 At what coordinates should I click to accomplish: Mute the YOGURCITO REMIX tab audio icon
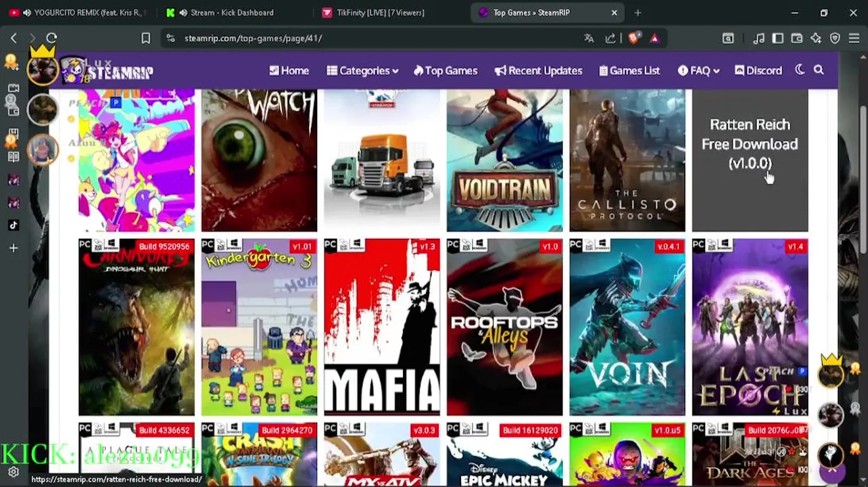26,12
